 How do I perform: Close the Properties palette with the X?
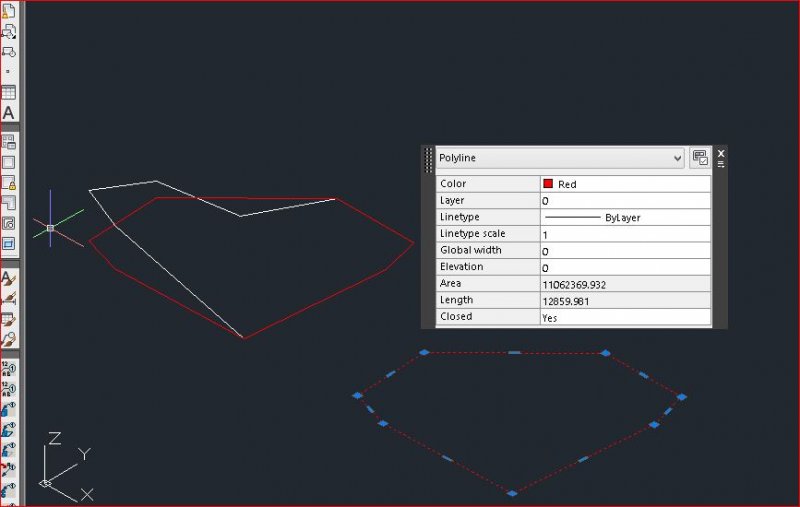[x=721, y=153]
